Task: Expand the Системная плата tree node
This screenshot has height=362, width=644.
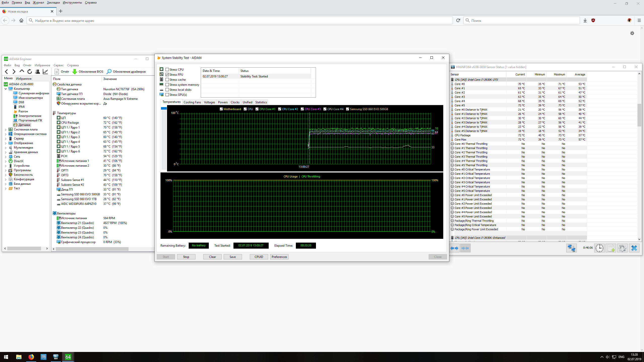Action: [6, 130]
